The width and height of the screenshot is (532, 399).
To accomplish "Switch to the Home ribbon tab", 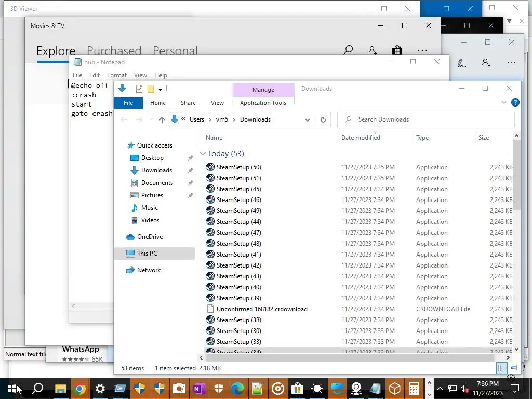I will point(158,103).
